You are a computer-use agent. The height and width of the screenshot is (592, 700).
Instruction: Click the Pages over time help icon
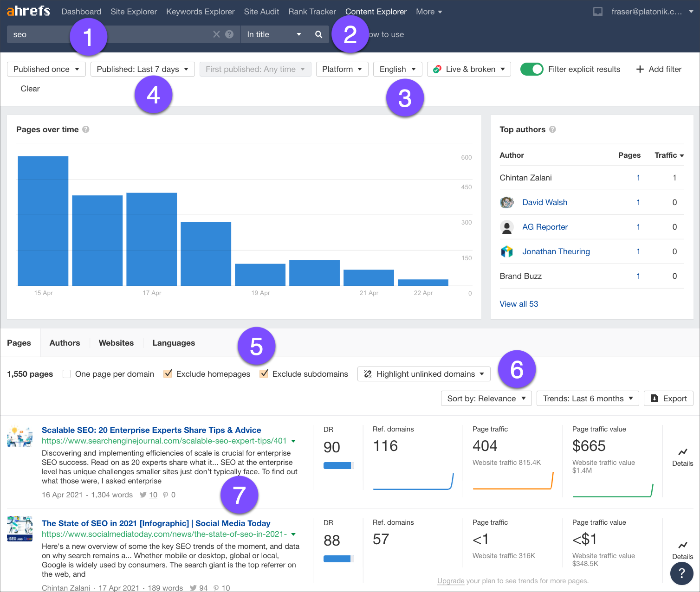click(x=86, y=129)
